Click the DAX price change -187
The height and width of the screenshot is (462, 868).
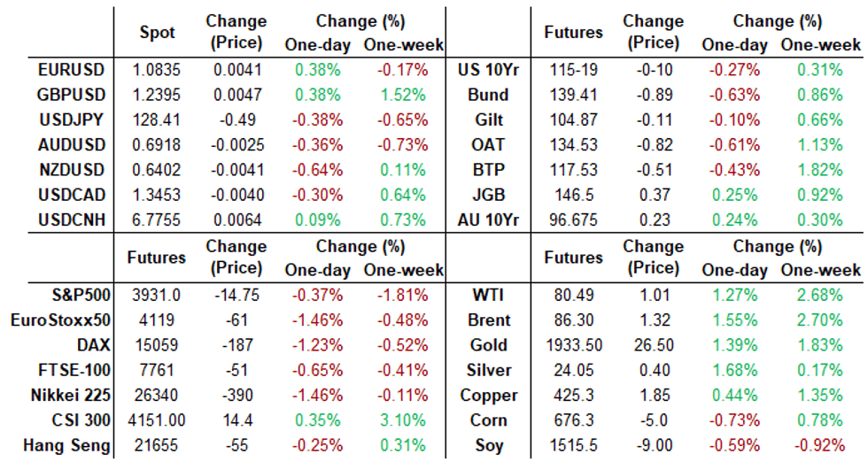tap(235, 345)
